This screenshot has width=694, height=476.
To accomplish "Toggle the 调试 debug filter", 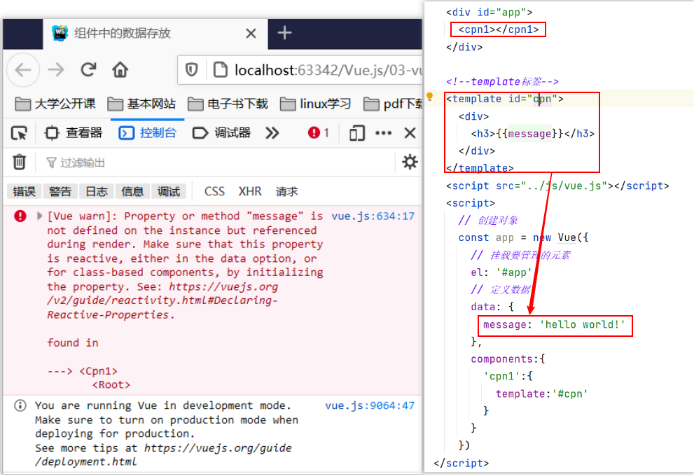I will [x=169, y=191].
